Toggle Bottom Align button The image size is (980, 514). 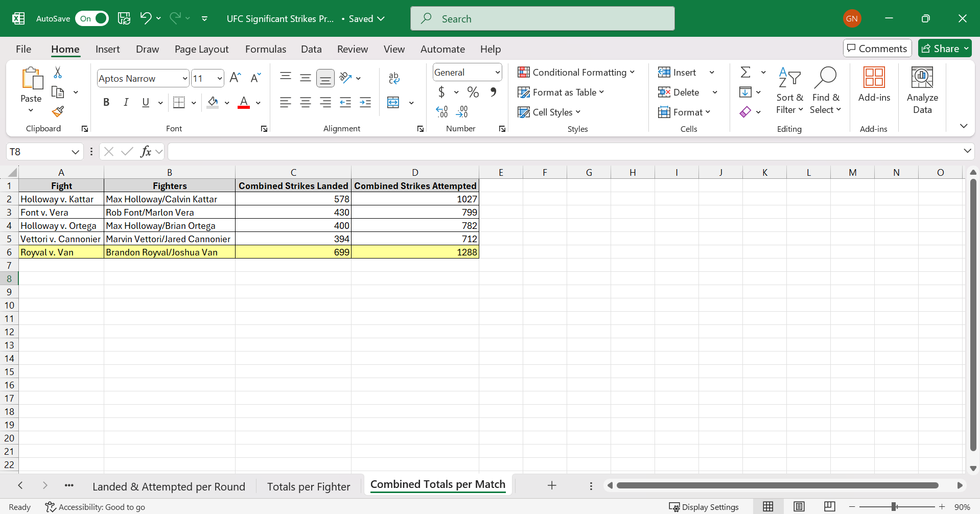click(x=325, y=78)
